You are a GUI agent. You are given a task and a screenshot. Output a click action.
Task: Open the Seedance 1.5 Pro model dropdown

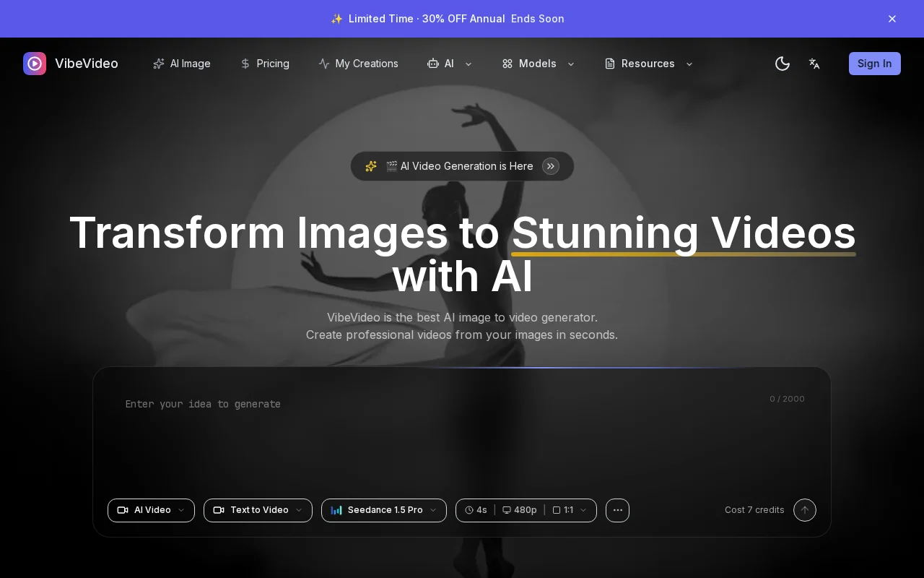tap(383, 510)
